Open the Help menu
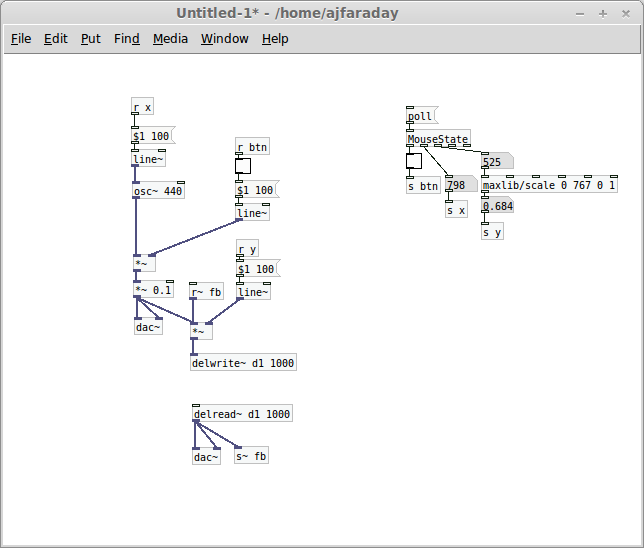This screenshot has width=644, height=548. (x=275, y=39)
